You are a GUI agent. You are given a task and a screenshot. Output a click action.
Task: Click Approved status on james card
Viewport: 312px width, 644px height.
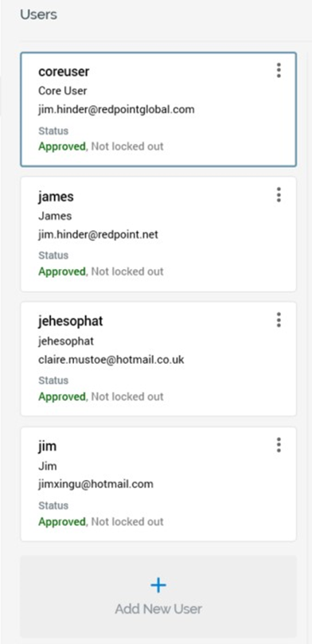62,272
